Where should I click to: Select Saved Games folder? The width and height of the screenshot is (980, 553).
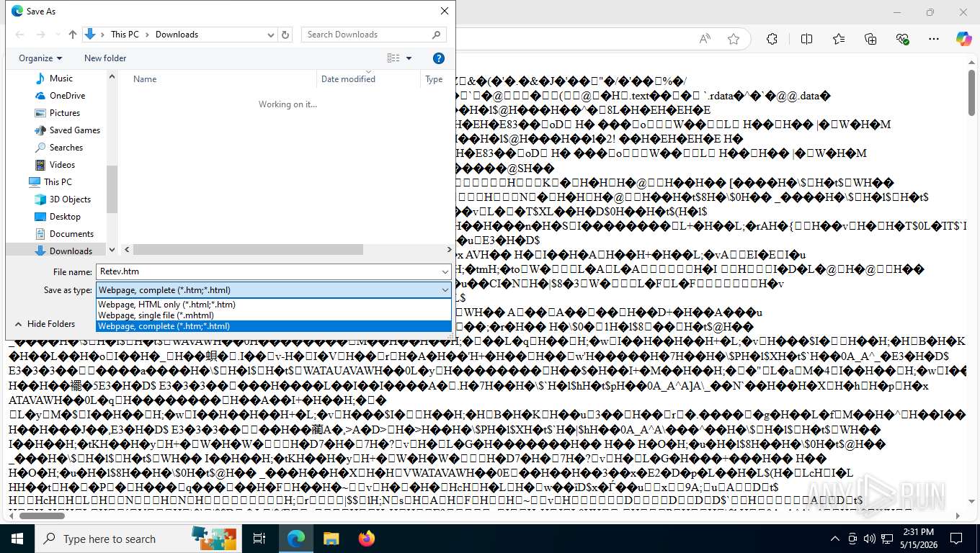coord(74,130)
